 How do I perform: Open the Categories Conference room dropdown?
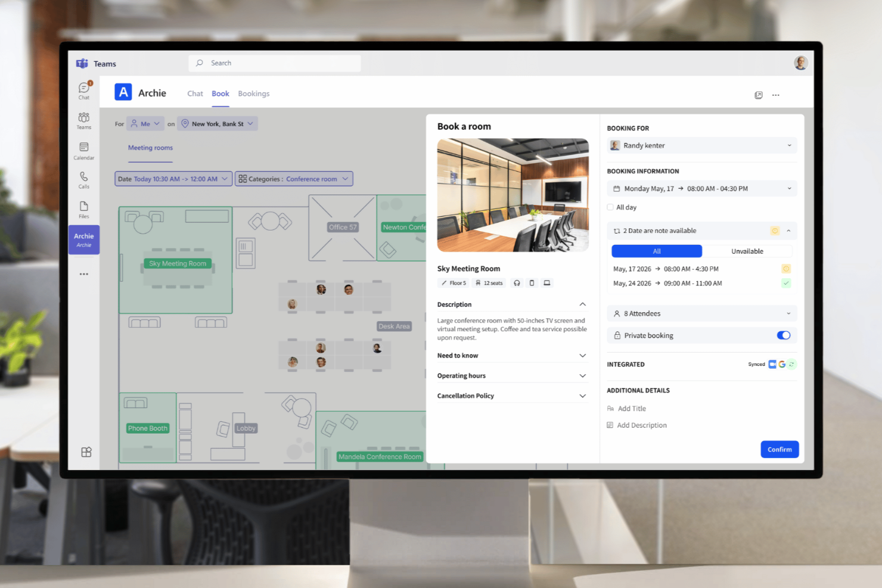click(x=293, y=178)
